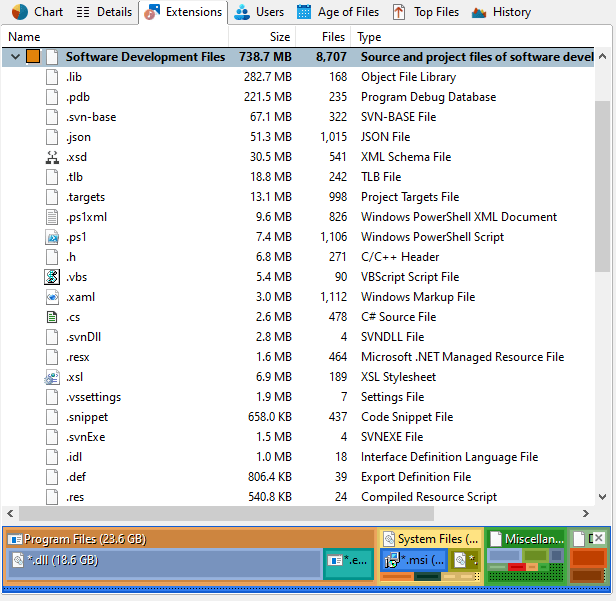This screenshot has width=616, height=601.
Task: Select the .svnDll row
Action: coord(298,337)
